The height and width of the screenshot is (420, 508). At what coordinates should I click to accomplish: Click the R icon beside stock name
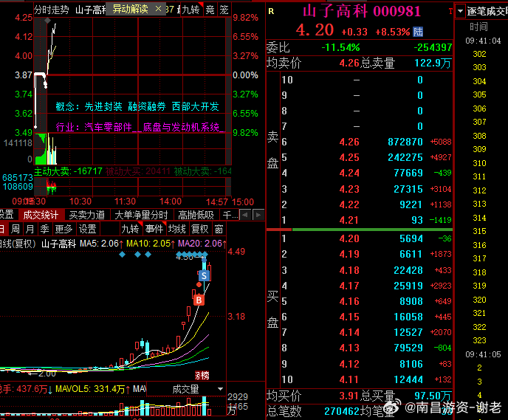(271, 12)
